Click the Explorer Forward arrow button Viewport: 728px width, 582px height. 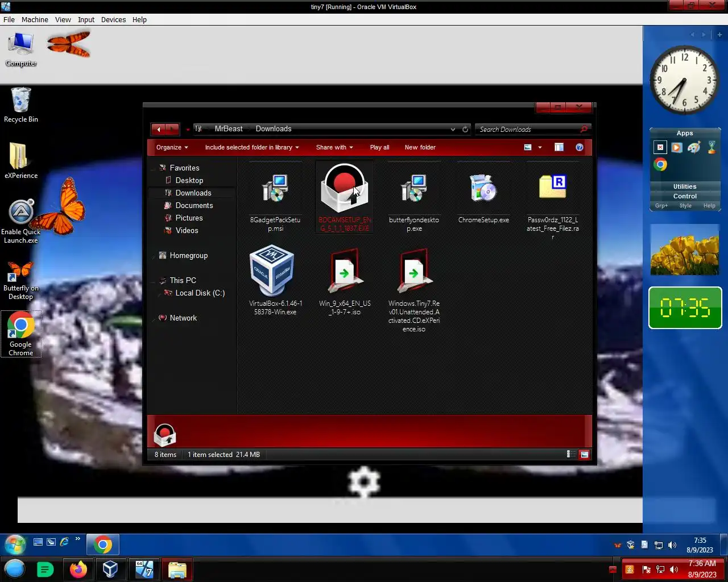pos(172,129)
